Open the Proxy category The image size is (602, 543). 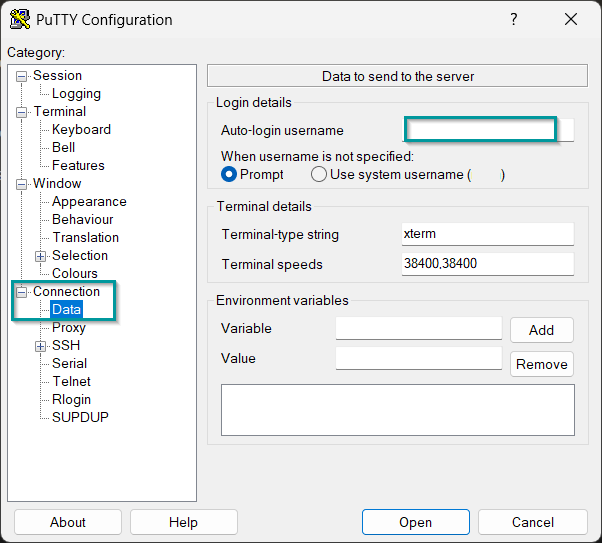click(x=69, y=327)
